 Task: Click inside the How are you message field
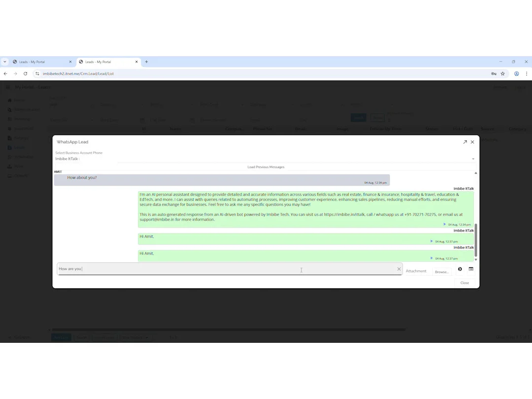(x=197, y=268)
